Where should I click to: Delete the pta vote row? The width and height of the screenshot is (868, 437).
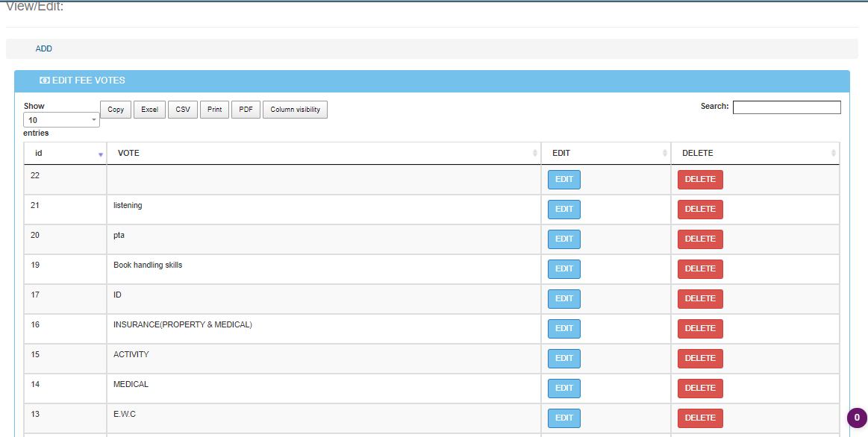tap(699, 239)
